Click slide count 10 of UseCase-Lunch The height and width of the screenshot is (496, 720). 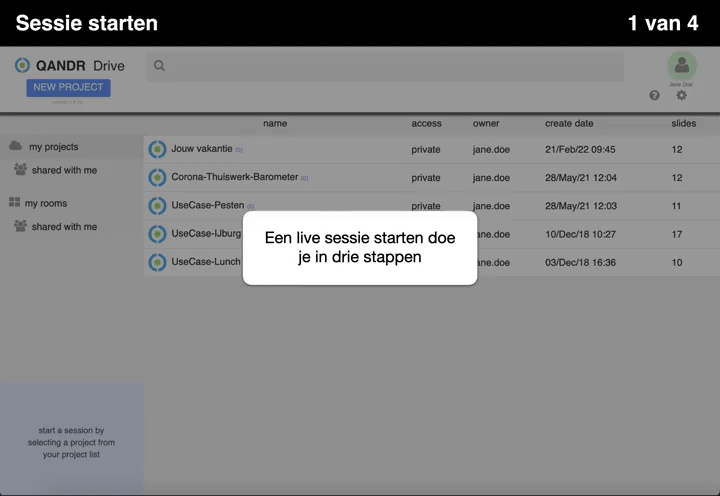pyautogui.click(x=677, y=262)
